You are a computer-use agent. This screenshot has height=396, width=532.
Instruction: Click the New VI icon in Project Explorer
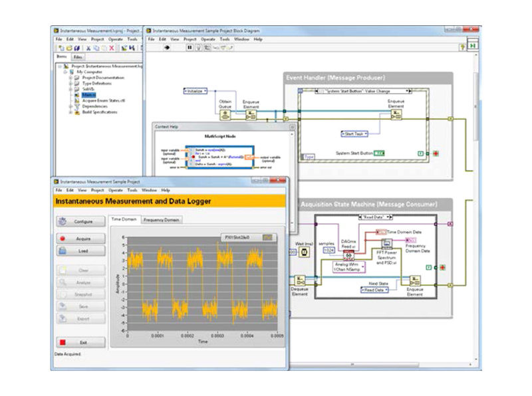click(x=61, y=47)
